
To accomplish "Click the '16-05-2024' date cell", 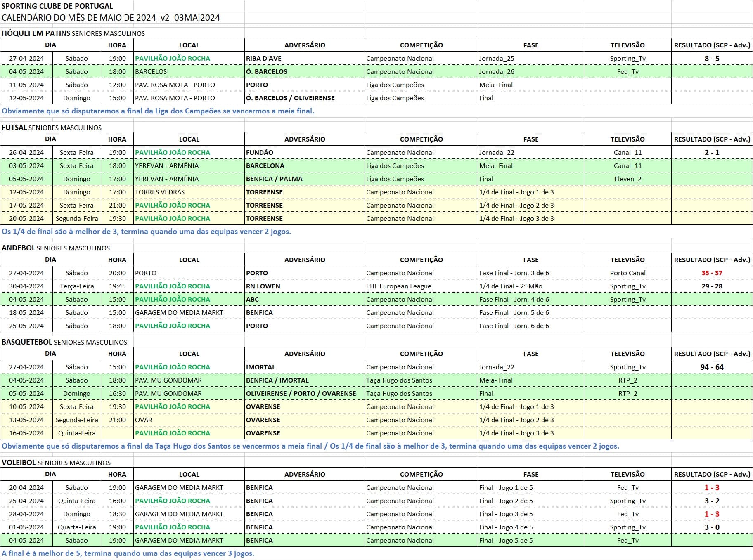I will [26, 433].
